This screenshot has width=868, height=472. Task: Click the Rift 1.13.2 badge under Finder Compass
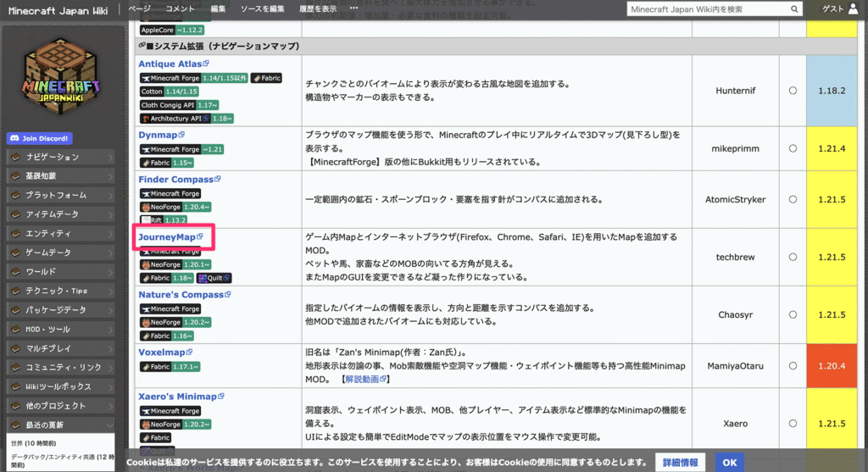tap(164, 220)
